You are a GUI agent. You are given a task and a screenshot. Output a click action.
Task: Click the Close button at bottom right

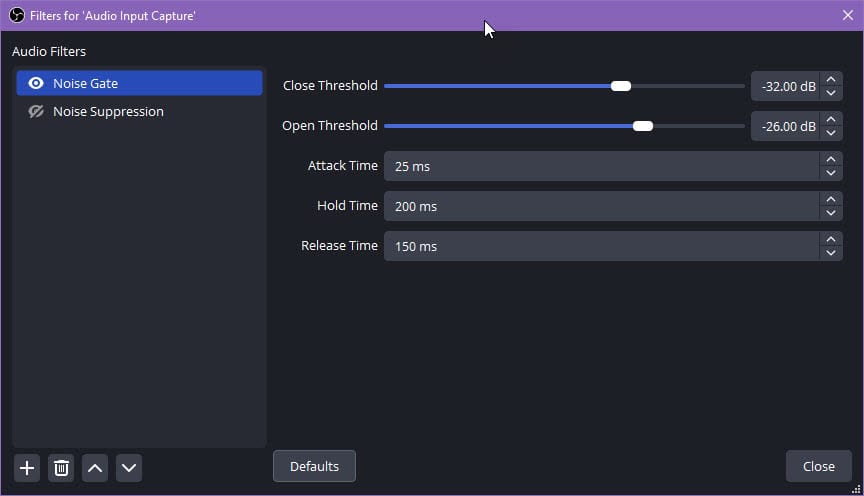[x=818, y=466]
